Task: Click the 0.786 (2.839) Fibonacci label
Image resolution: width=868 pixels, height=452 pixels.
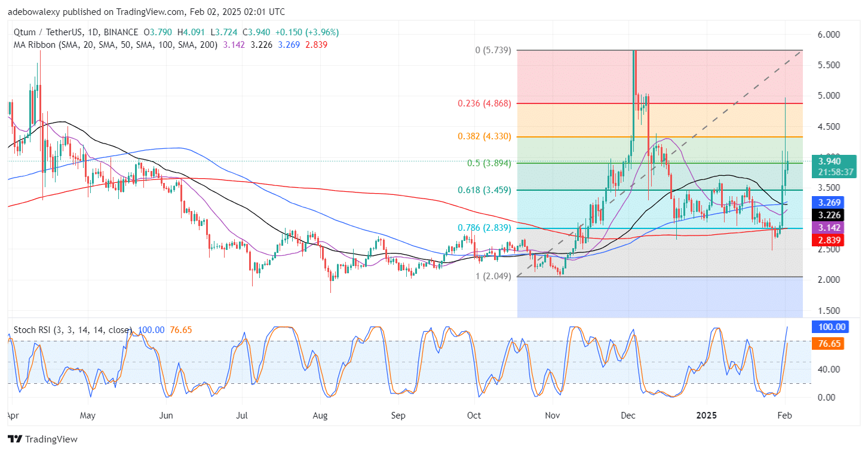Action: (483, 228)
